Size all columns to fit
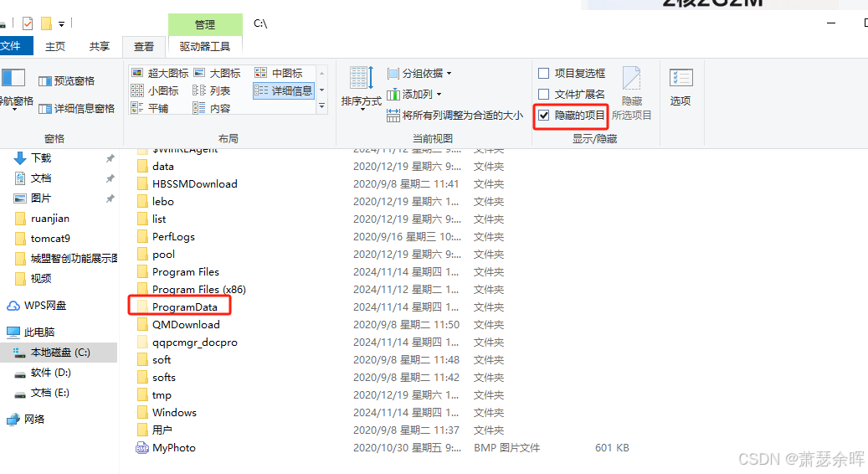 point(455,116)
